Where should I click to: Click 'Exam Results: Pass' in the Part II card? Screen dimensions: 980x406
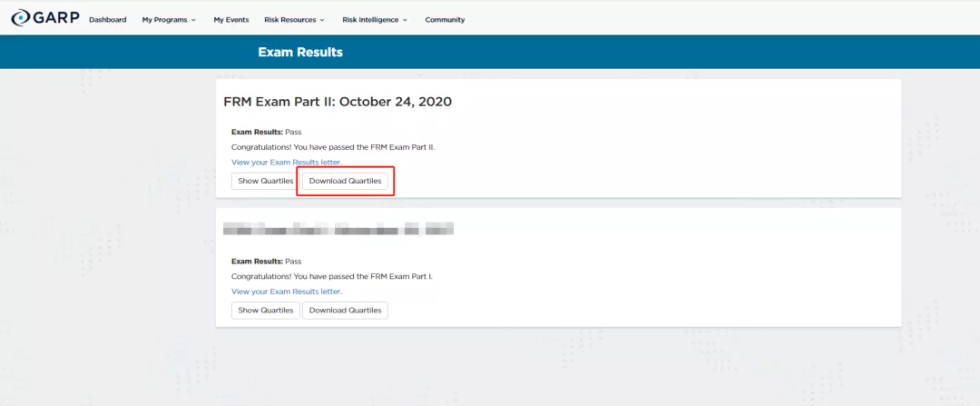coord(266,132)
